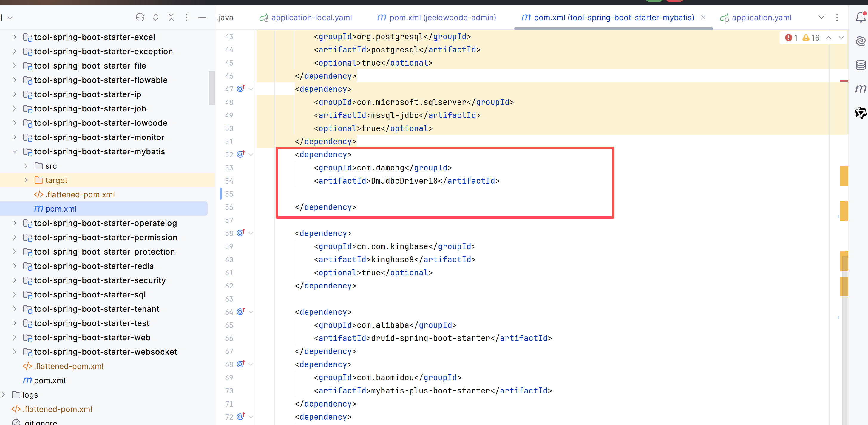This screenshot has height=425, width=868.
Task: Collapse the tool-spring-boot-starter-mybatis module
Action: tap(15, 151)
